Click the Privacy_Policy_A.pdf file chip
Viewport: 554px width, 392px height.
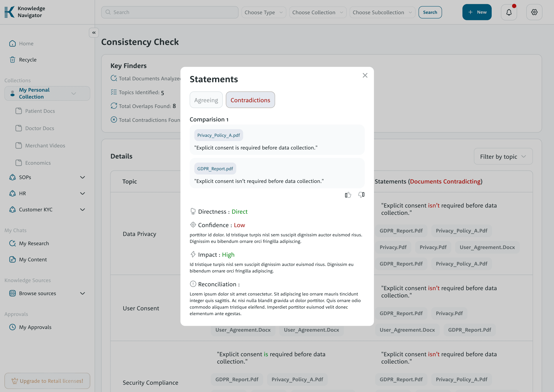click(218, 135)
